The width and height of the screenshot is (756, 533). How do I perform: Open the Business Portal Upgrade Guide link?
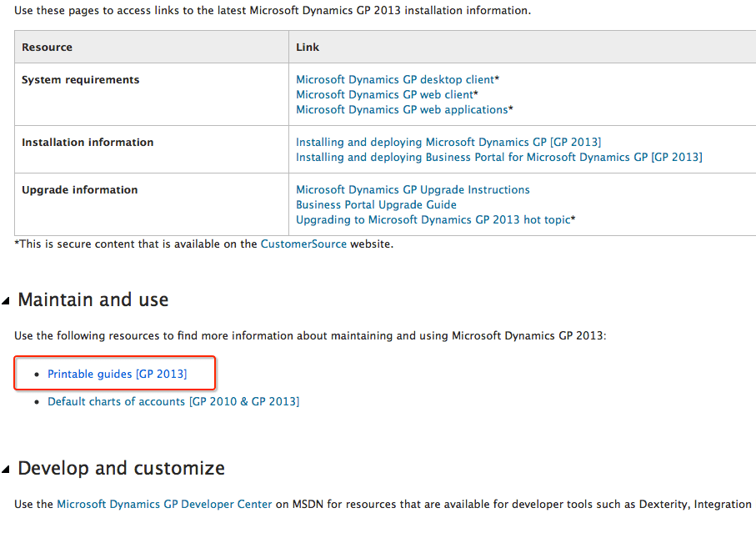click(x=376, y=205)
